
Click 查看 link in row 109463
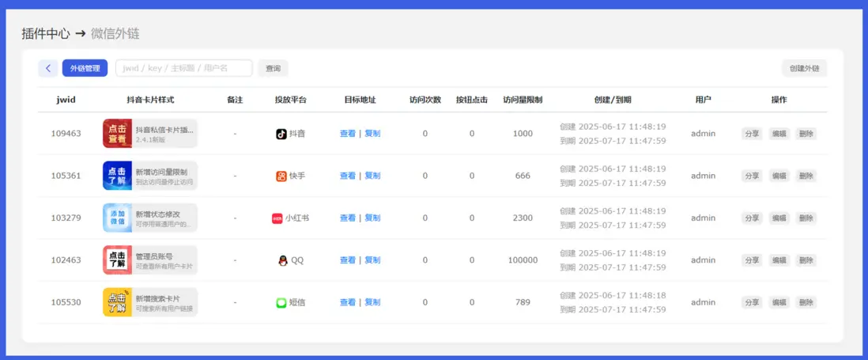pyautogui.click(x=348, y=134)
